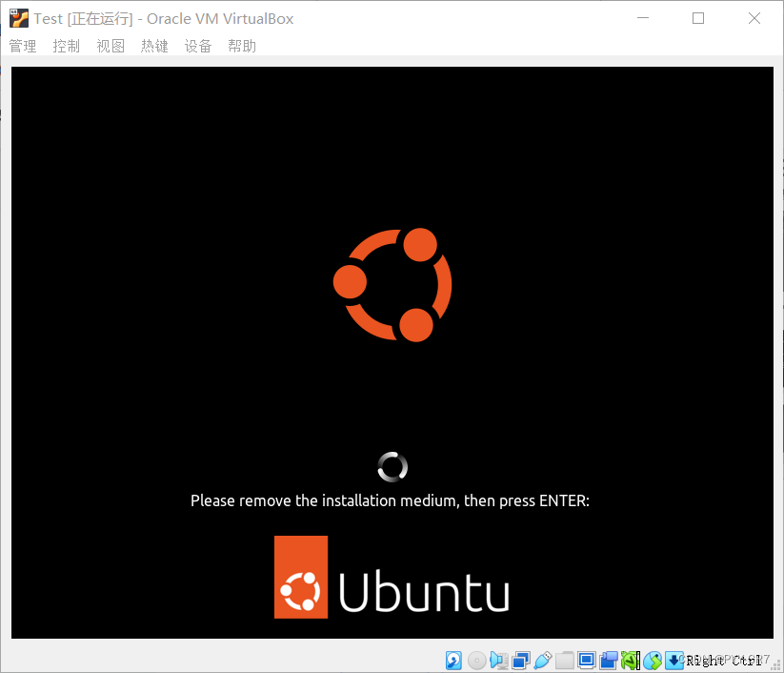Image resolution: width=784 pixels, height=673 pixels.
Task: Click the display status icon
Action: [587, 661]
